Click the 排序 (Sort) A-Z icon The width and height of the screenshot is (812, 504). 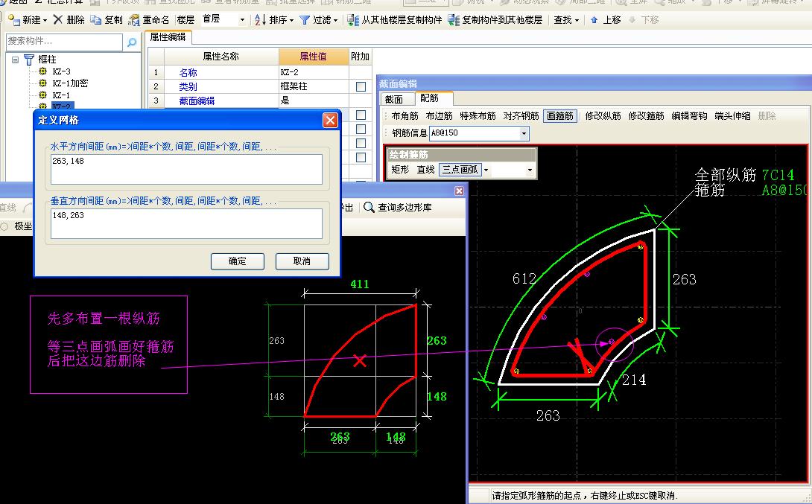pyautogui.click(x=260, y=19)
